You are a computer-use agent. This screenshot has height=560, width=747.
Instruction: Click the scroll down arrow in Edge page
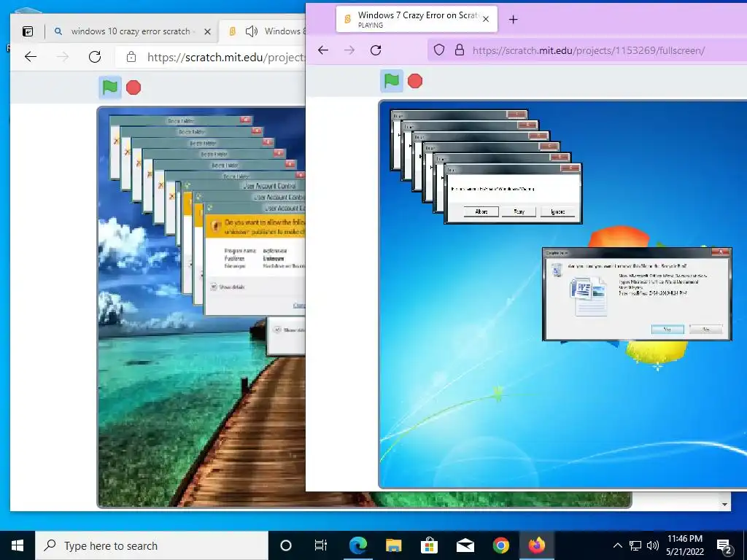[724, 504]
